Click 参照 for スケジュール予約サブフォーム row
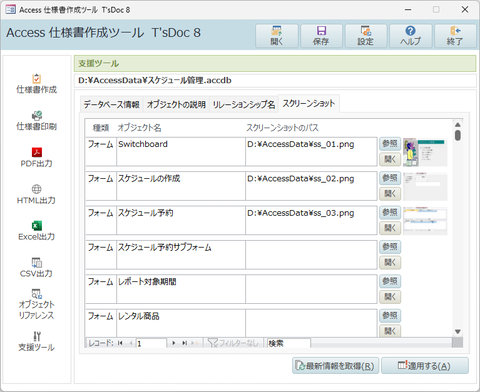The width and height of the screenshot is (480, 392). coord(390,247)
